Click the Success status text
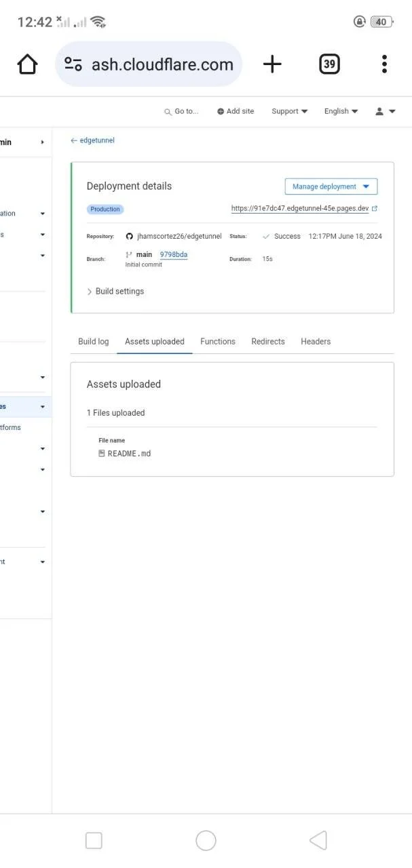The width and height of the screenshot is (412, 868). pyautogui.click(x=287, y=236)
